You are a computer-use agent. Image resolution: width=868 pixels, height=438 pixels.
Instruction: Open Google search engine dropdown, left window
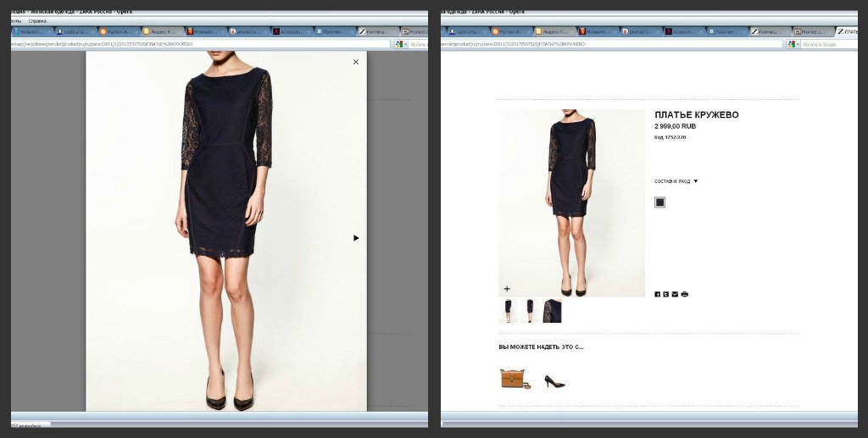(402, 44)
